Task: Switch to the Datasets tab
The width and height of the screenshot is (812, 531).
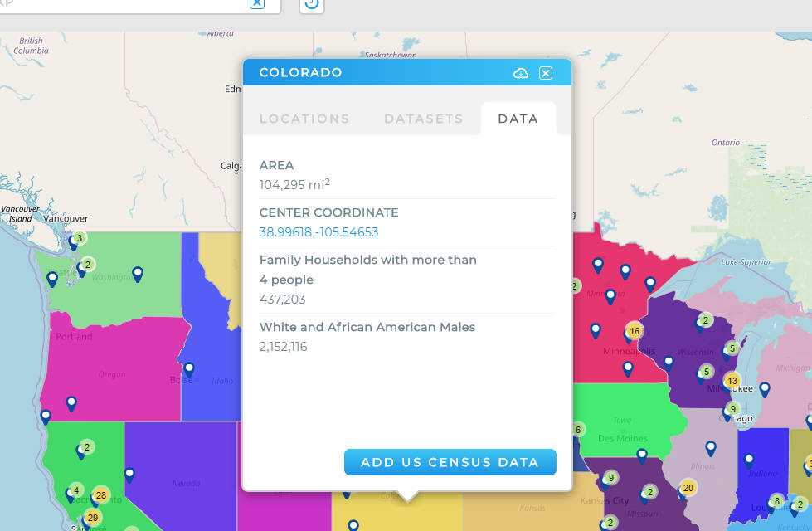Action: pos(424,119)
